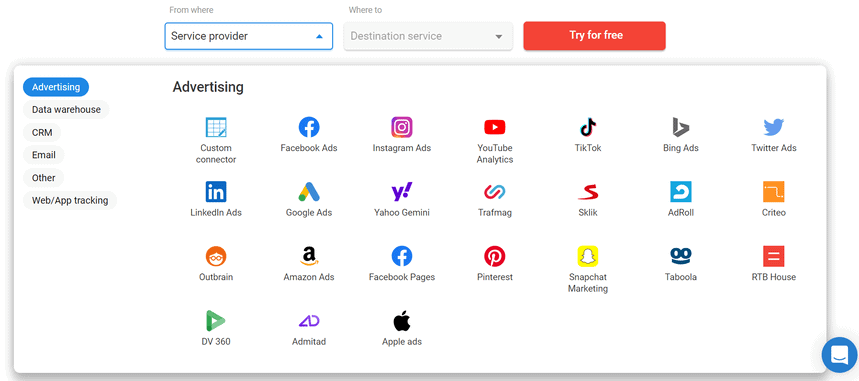Viewport: 859px width, 381px height.
Task: Choose the RTB House icon
Action: [x=774, y=256]
